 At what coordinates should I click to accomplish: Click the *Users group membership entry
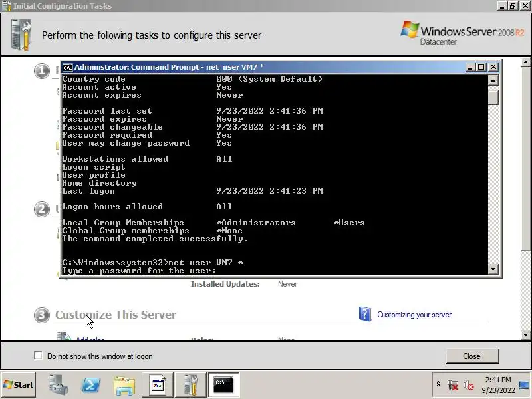(349, 223)
